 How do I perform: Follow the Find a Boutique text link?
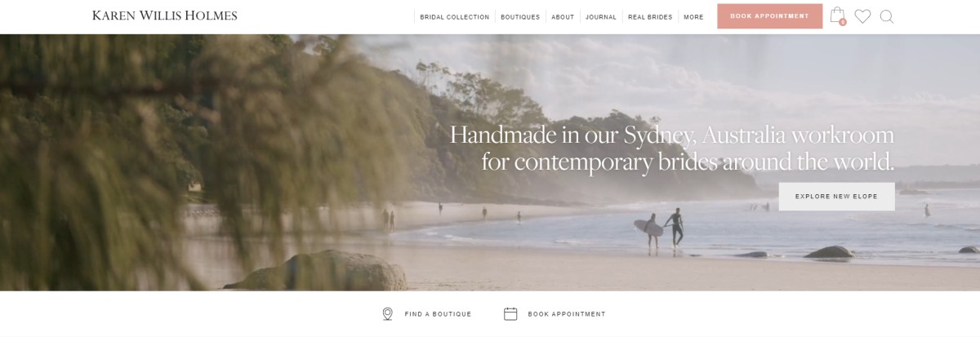pos(439,314)
